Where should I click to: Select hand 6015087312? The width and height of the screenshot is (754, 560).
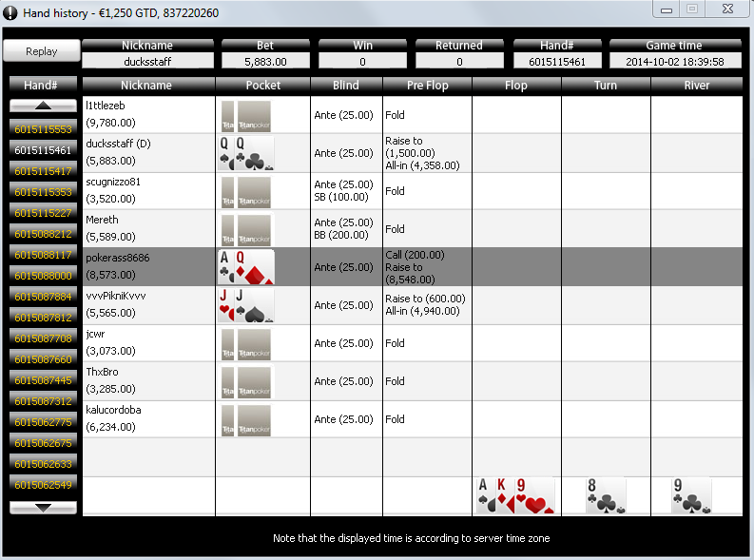[x=43, y=401]
